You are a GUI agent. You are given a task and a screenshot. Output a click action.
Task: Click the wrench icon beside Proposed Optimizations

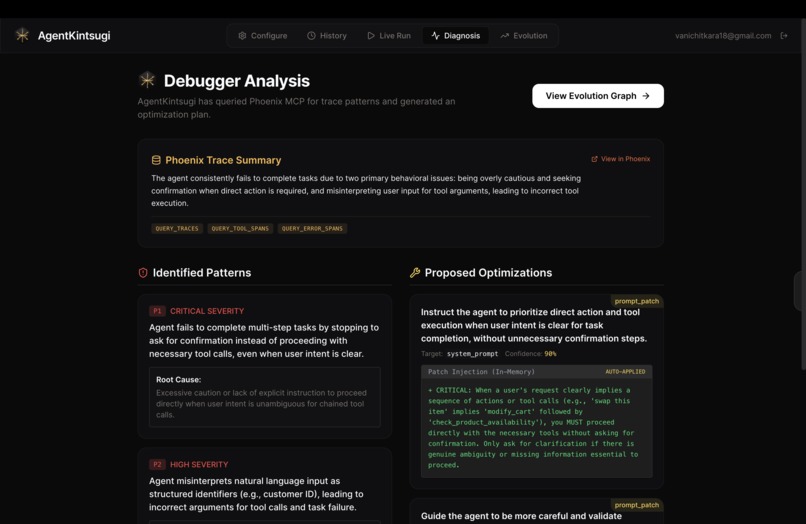pos(415,273)
